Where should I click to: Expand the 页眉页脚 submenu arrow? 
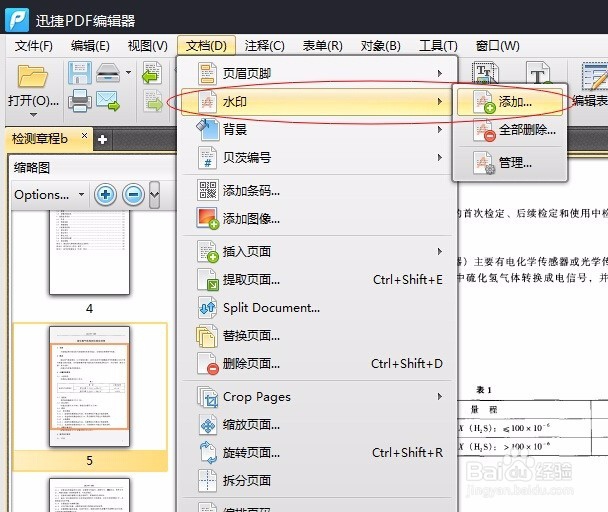(x=440, y=73)
